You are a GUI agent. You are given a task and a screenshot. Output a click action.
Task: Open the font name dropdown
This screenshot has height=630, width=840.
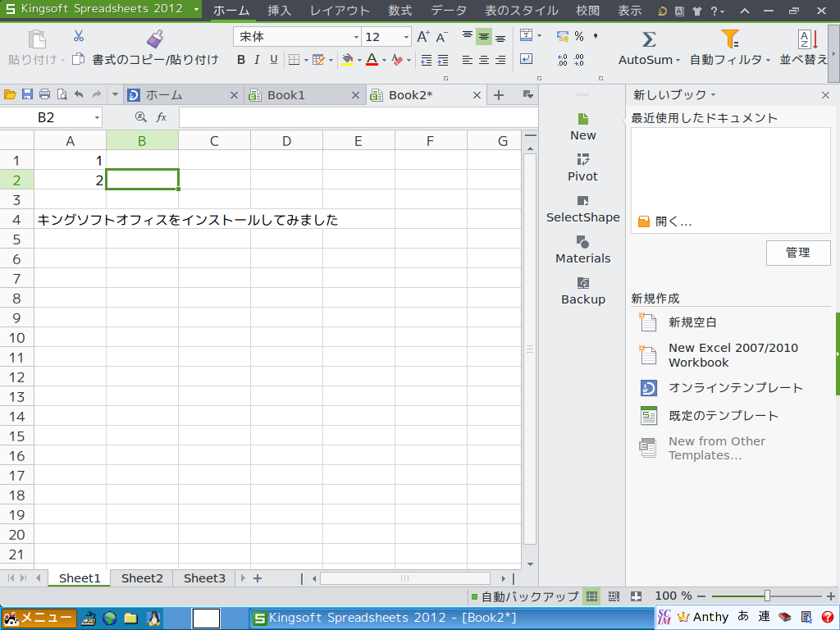356,38
